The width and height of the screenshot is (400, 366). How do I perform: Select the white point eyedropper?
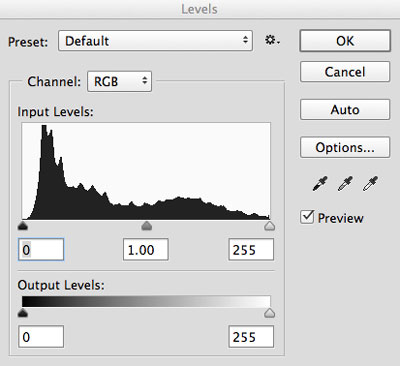point(370,184)
